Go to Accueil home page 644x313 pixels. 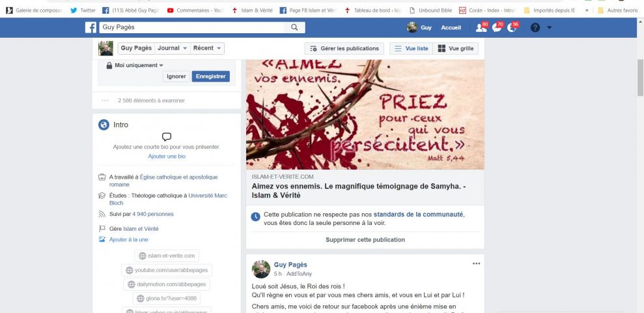(451, 27)
